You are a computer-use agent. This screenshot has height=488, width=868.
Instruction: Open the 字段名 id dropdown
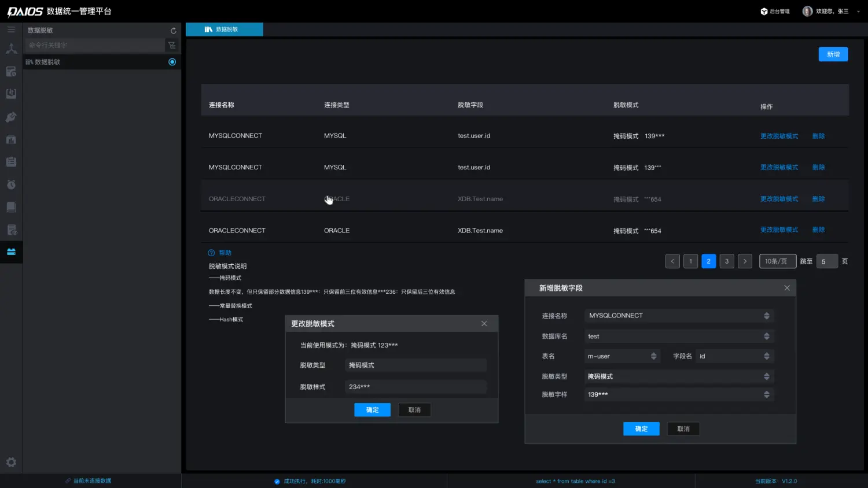pos(735,356)
